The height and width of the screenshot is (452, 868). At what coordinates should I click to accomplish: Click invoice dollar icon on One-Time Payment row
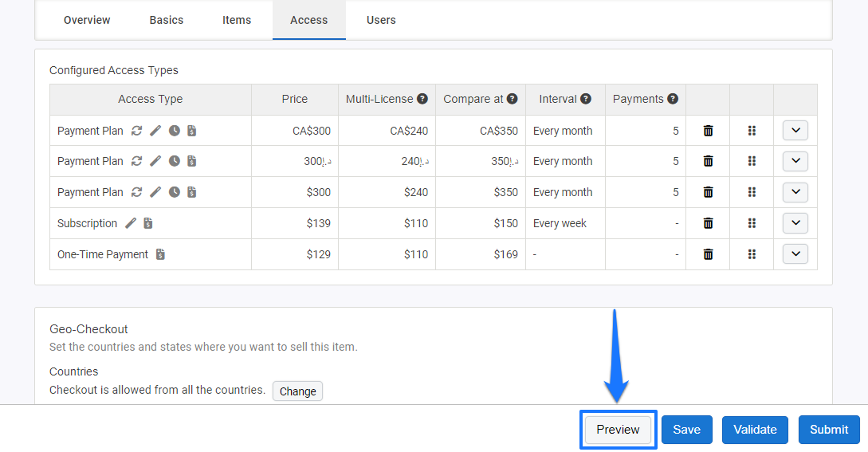(x=160, y=254)
